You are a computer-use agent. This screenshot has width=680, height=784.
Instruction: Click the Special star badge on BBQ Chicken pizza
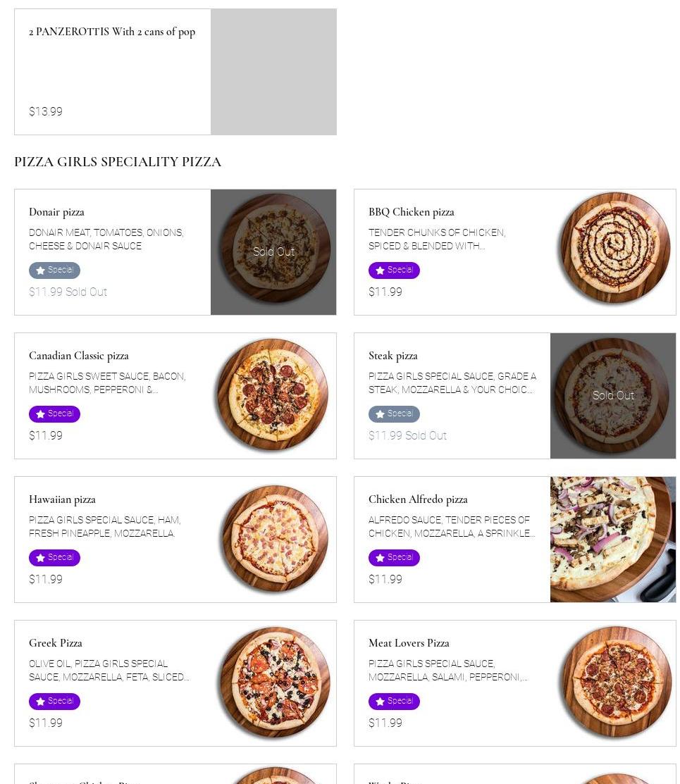pyautogui.click(x=394, y=270)
